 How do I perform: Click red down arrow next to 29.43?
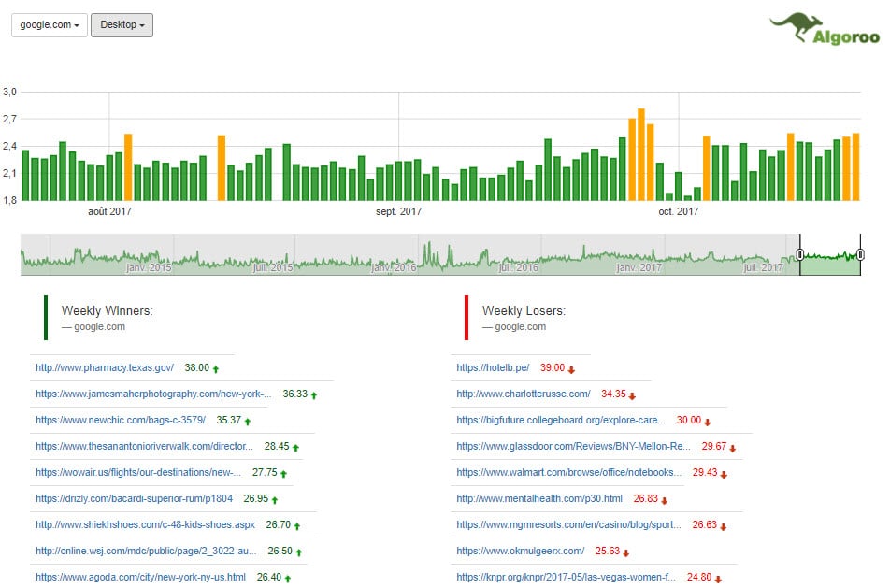(x=724, y=474)
